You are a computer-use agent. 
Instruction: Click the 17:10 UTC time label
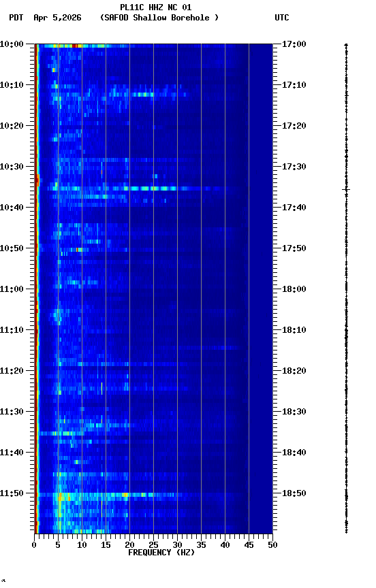click(294, 85)
